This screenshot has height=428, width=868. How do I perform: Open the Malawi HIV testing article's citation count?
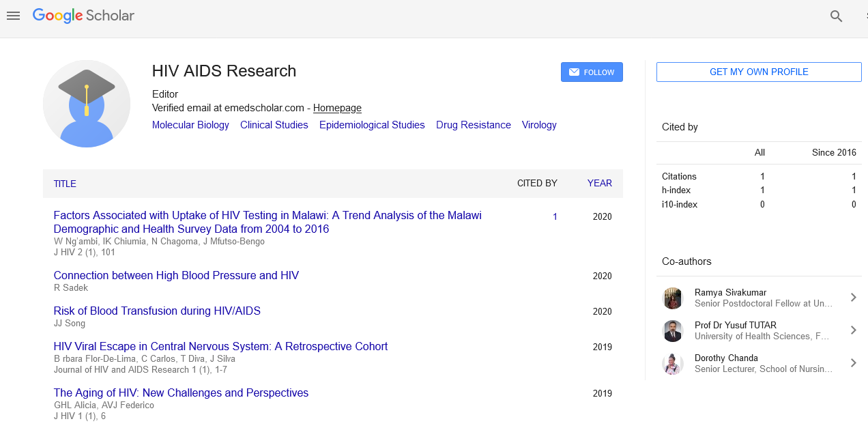click(555, 216)
